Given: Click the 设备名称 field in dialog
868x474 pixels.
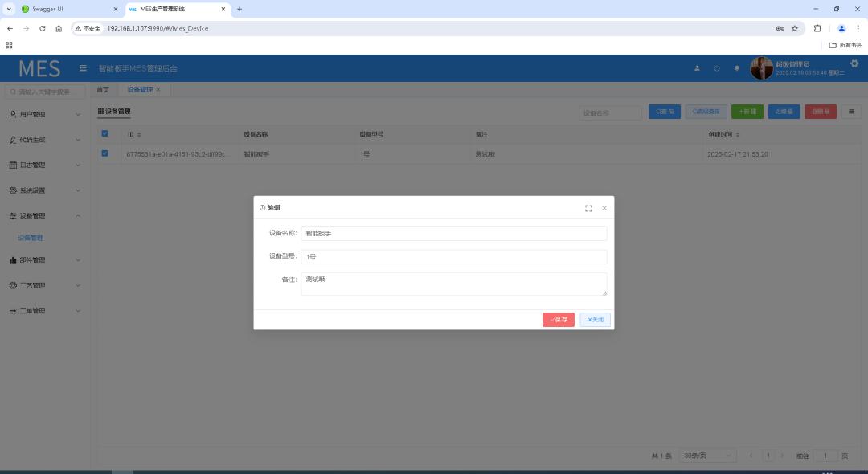Looking at the screenshot, I should pos(454,234).
